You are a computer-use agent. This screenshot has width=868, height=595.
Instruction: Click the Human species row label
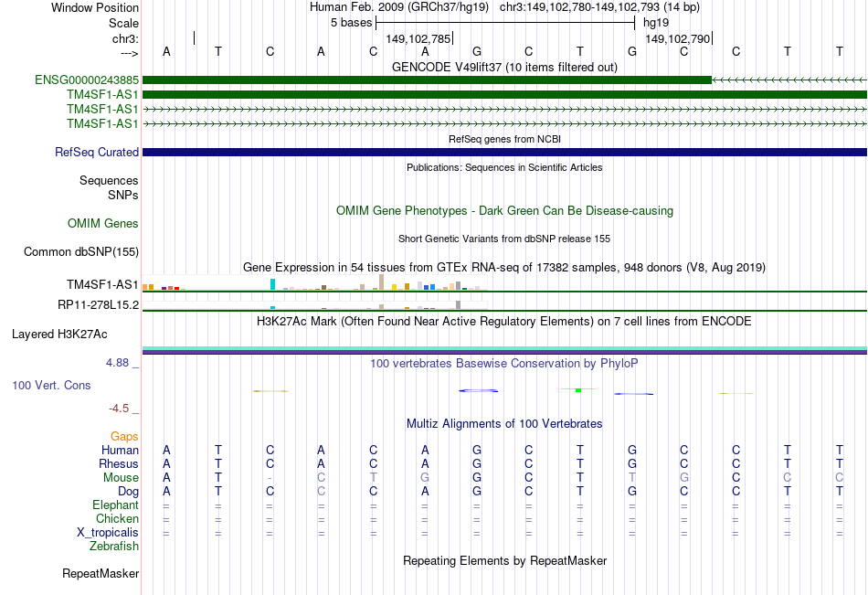click(120, 450)
